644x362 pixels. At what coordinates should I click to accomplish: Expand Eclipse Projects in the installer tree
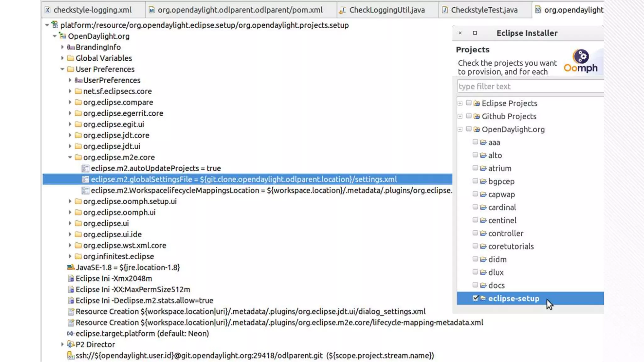pos(460,103)
